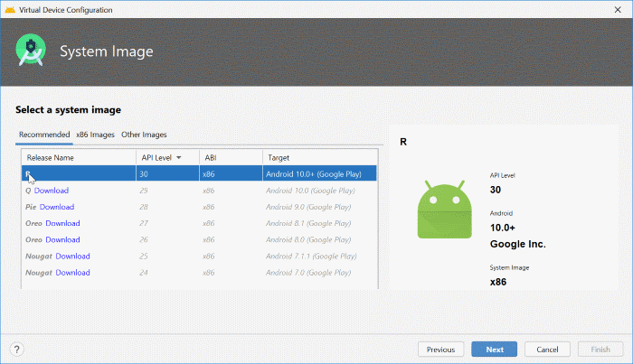The image size is (633, 364).
Task: Click the Target column header
Action: point(320,157)
